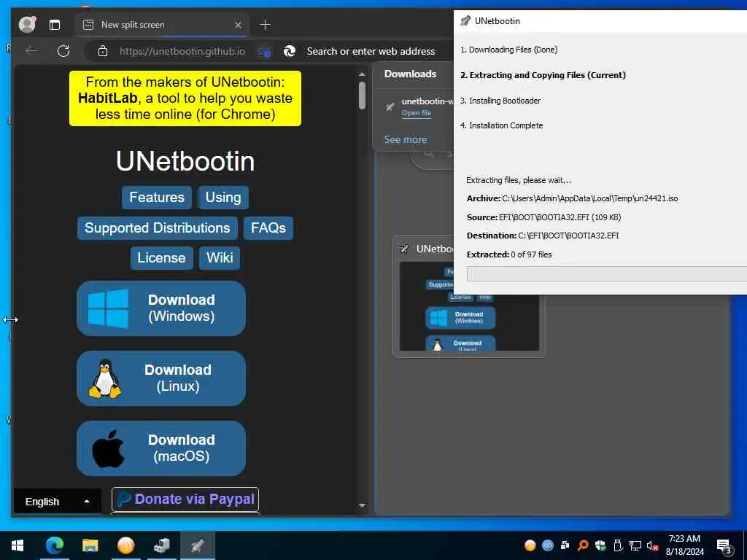
Task: Click the Windows logo in download button
Action: pyautogui.click(x=108, y=308)
